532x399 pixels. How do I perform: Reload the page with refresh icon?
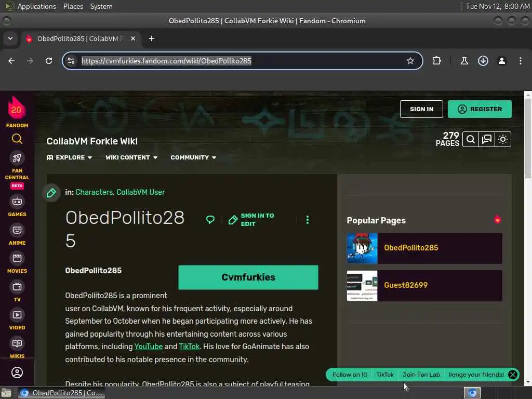[49, 61]
